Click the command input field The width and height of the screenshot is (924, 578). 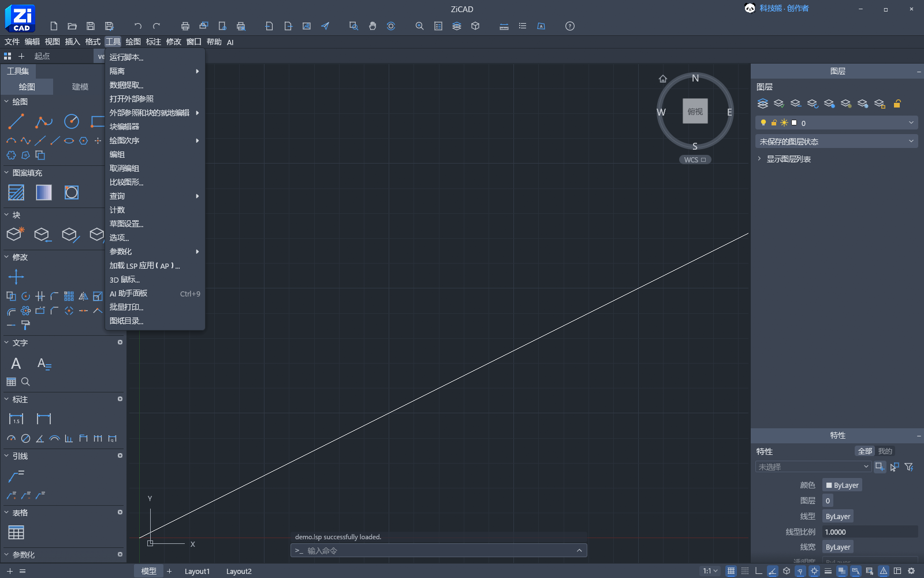click(439, 551)
